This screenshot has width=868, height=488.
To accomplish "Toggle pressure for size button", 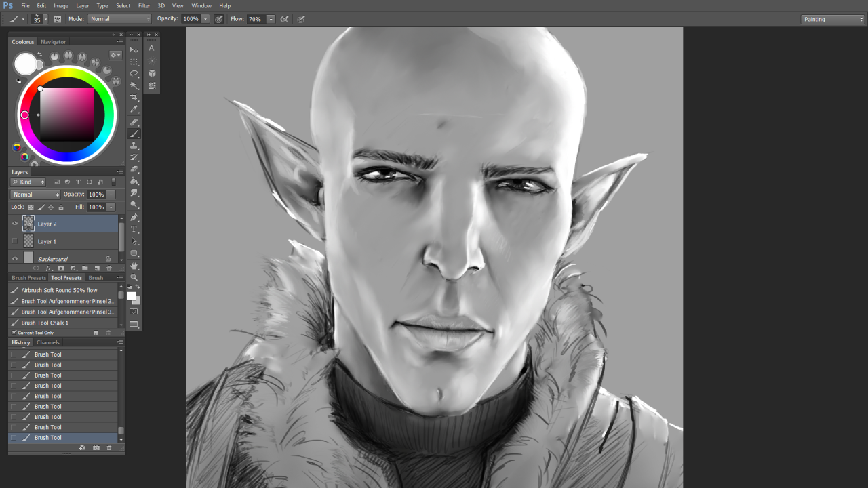I will coord(300,19).
